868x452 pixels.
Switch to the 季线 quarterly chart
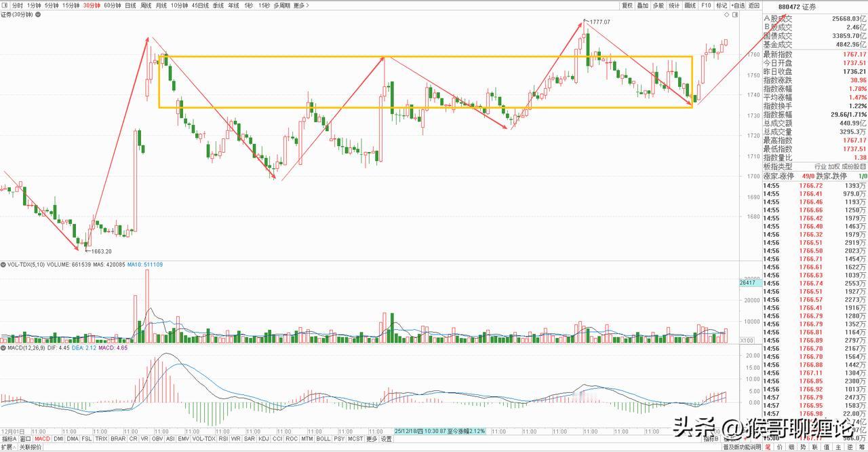click(x=218, y=5)
